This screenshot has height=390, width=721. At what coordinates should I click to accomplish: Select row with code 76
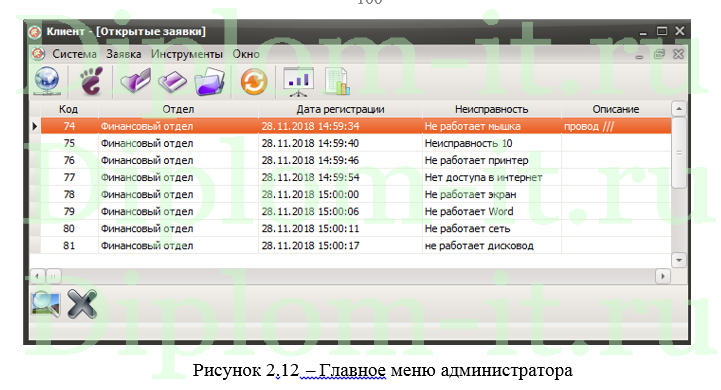(x=356, y=160)
